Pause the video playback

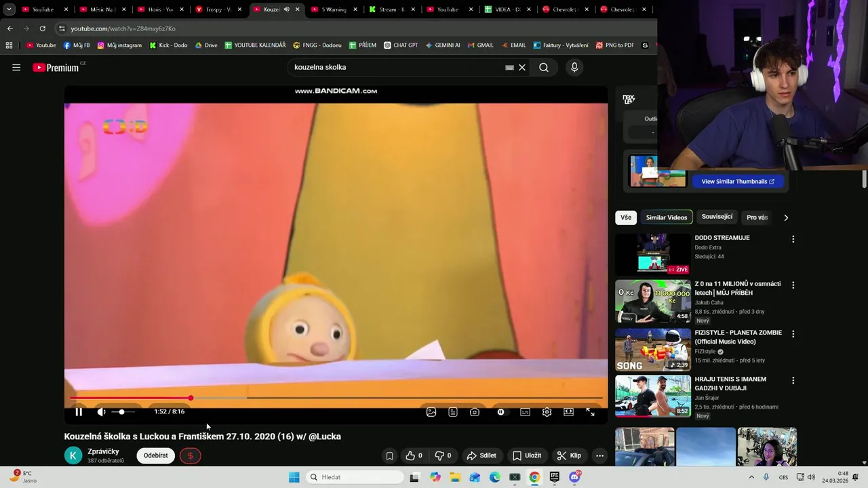coord(79,411)
